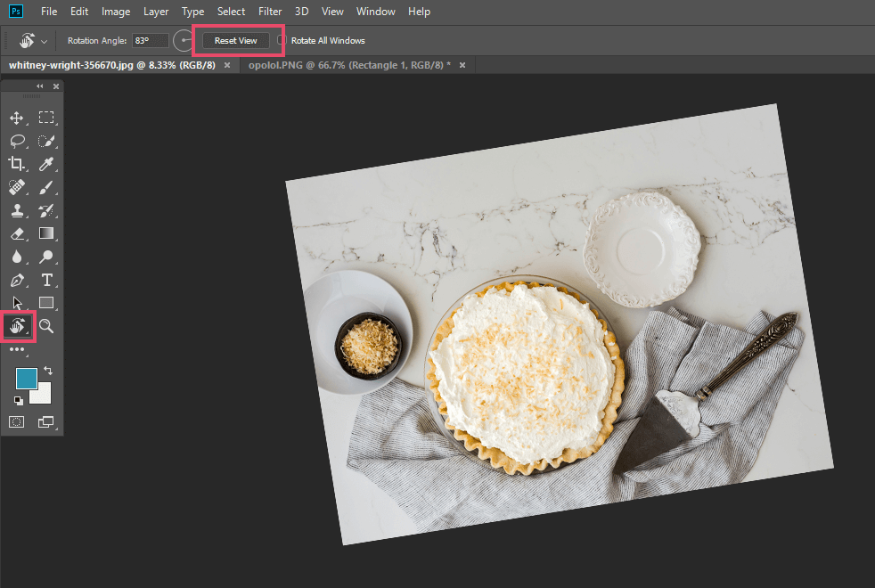Select the Path Selection tool

click(x=17, y=303)
